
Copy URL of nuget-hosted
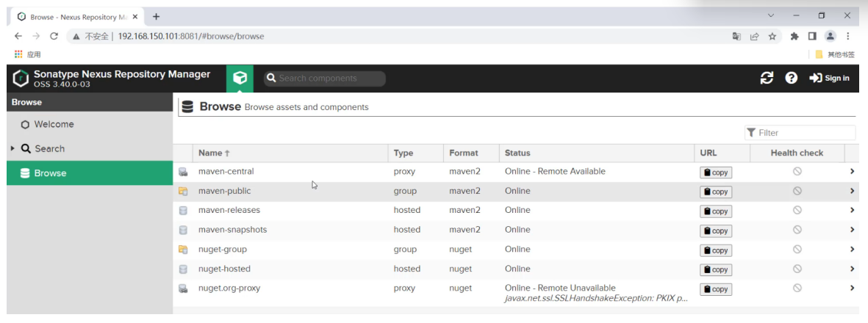pyautogui.click(x=716, y=270)
